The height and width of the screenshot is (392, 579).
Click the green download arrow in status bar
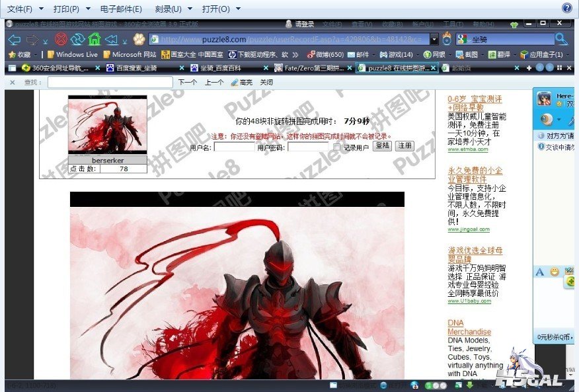point(470,385)
